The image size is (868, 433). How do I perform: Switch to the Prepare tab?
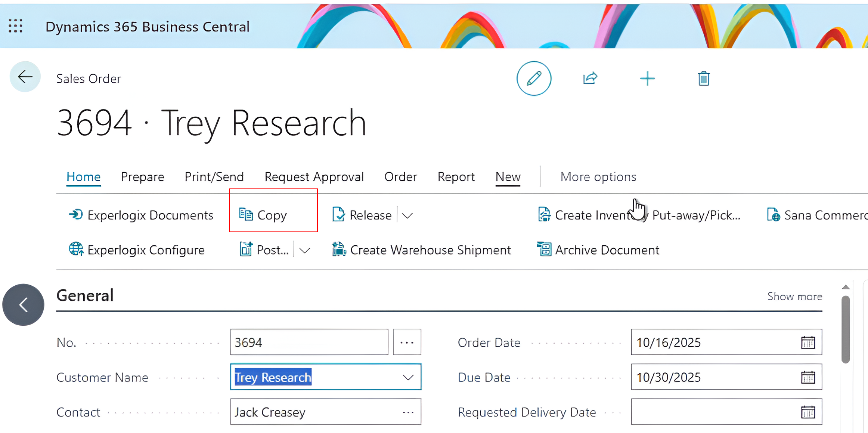coord(143,176)
